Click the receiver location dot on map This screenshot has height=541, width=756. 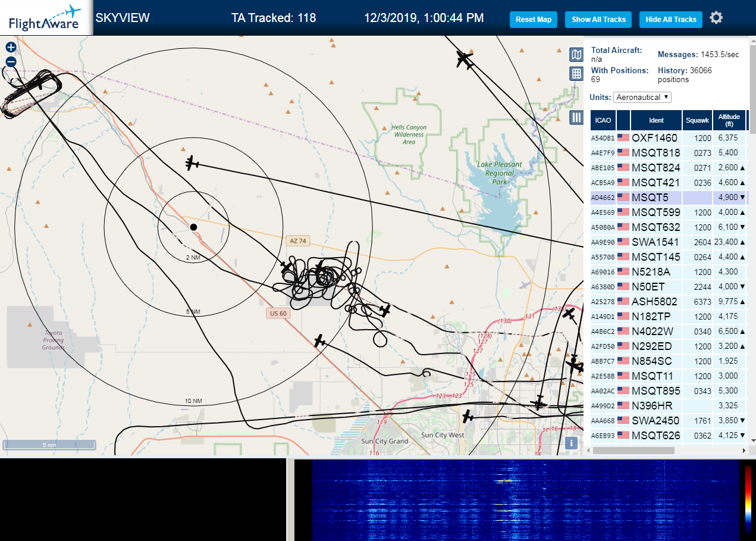[x=193, y=227]
